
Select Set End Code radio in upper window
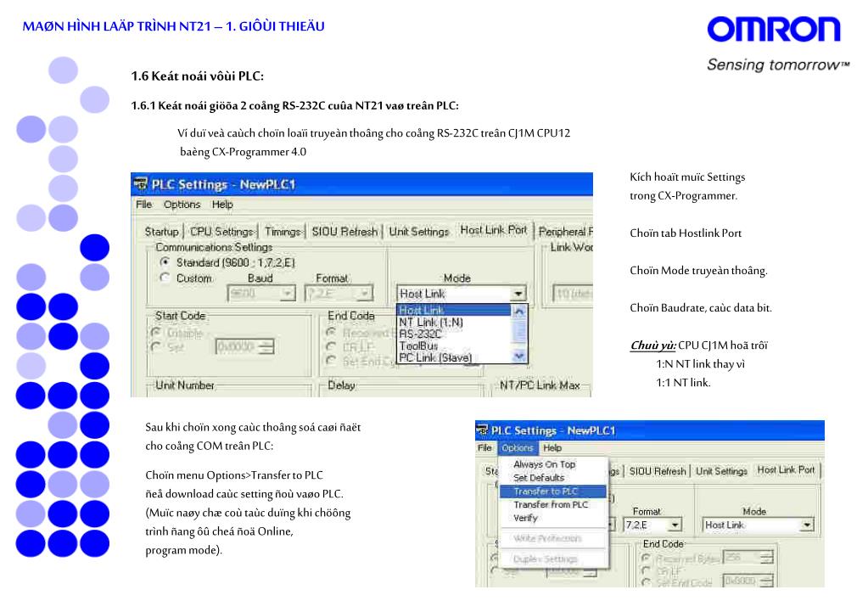[x=331, y=361]
